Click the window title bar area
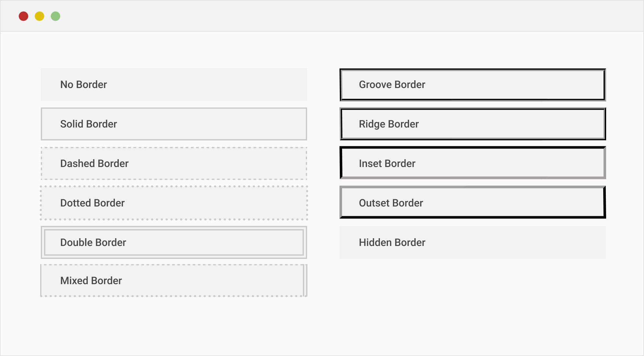This screenshot has height=356, width=644. 322,16
